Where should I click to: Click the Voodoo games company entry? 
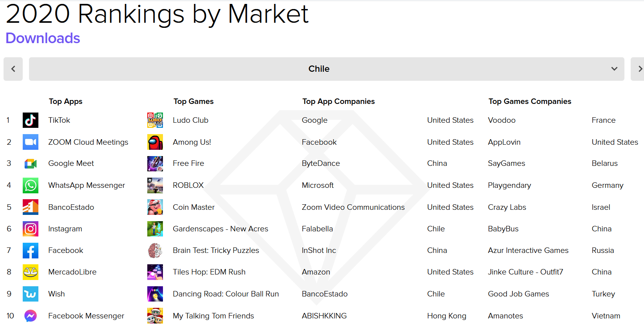502,120
